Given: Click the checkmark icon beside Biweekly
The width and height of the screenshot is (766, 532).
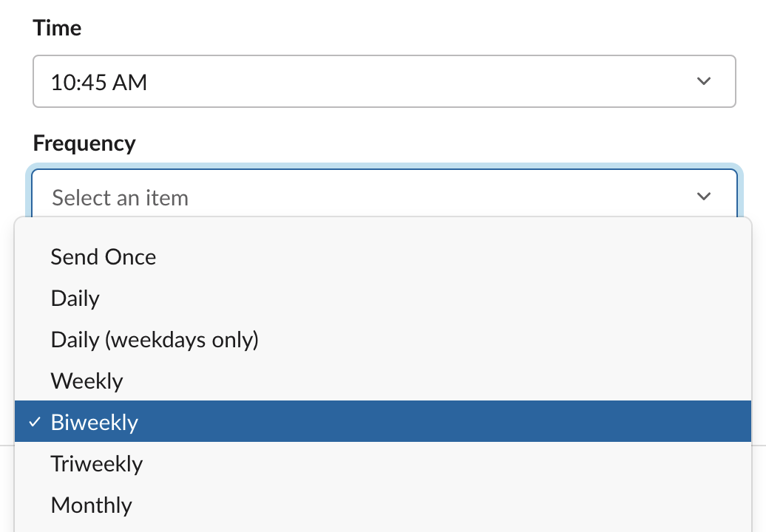Looking at the screenshot, I should [34, 422].
